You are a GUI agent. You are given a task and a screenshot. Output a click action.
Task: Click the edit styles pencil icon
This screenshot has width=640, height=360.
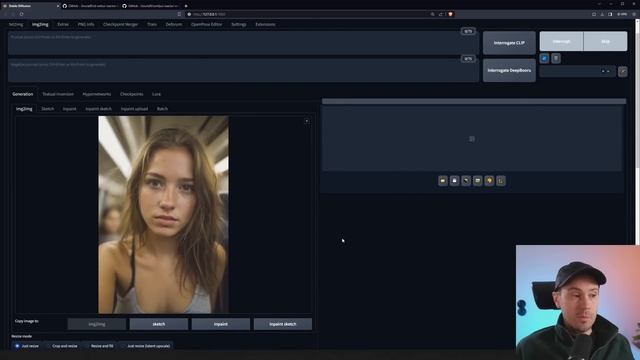pos(622,71)
